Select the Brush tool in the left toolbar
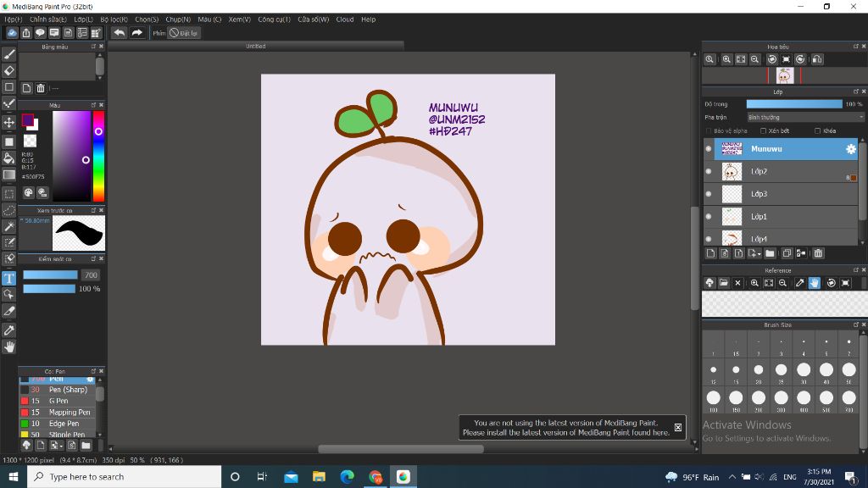 pos(8,54)
